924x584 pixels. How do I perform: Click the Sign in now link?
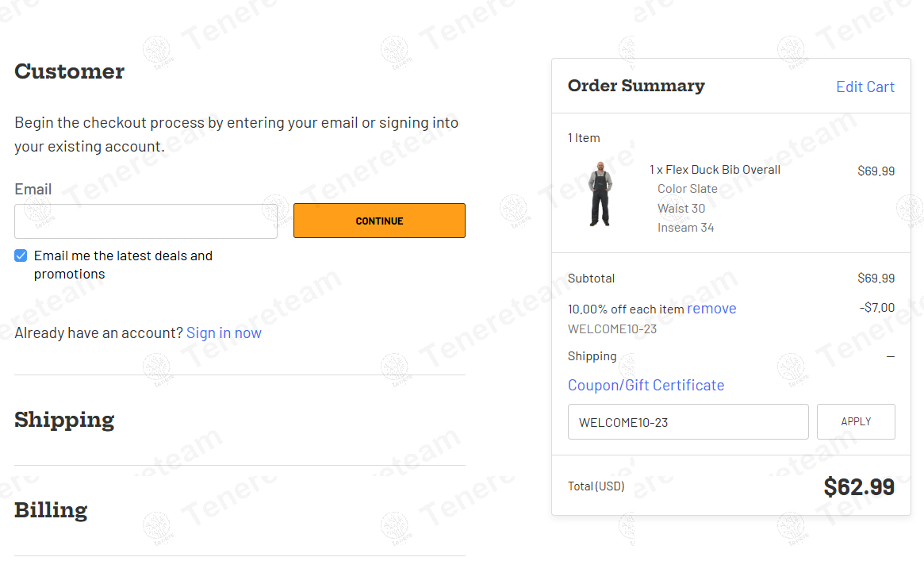(x=224, y=333)
